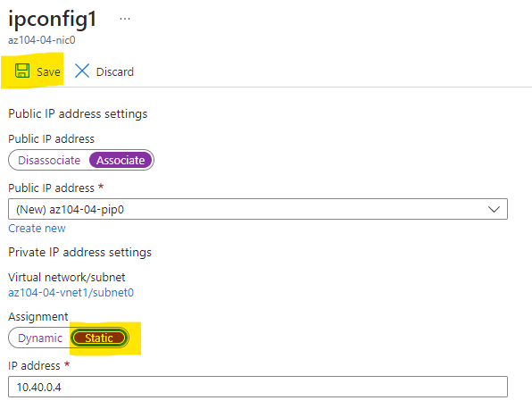Click the Discard text label in toolbar

pyautogui.click(x=115, y=72)
